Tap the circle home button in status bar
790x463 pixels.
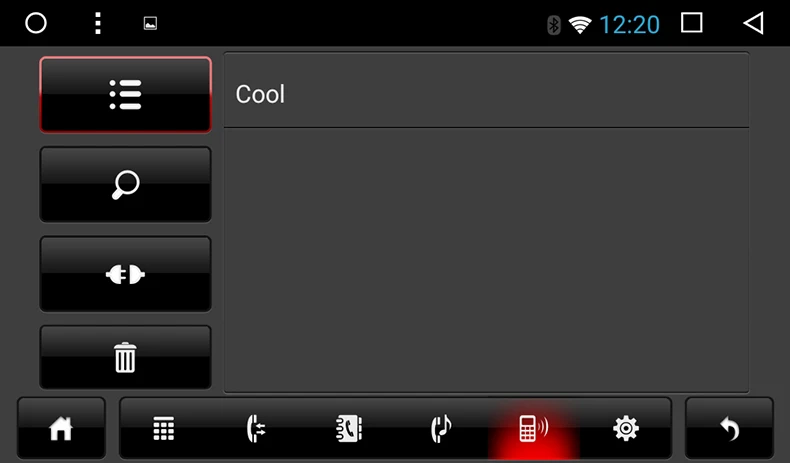[36, 23]
